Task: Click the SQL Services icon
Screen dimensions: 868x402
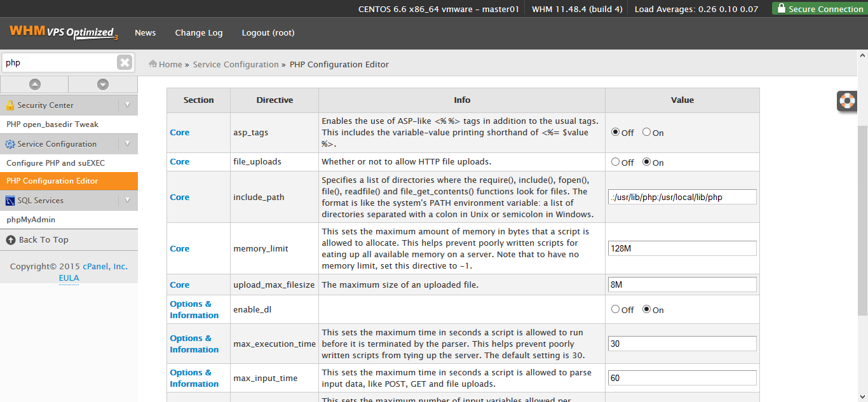Action: [10, 201]
